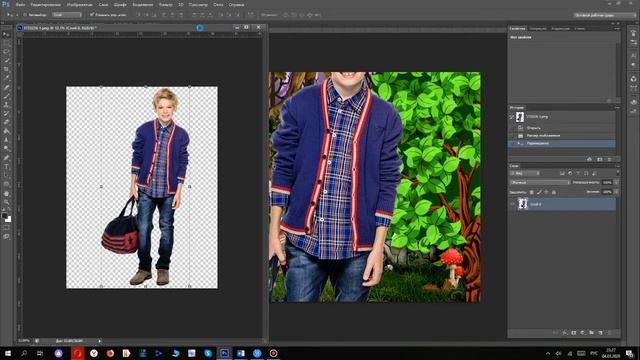Open the Windows Start menu
Screen dimensions: 640x360
8,353
